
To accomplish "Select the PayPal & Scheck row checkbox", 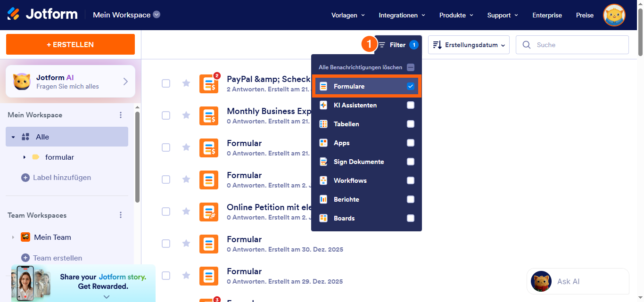I will (x=166, y=83).
